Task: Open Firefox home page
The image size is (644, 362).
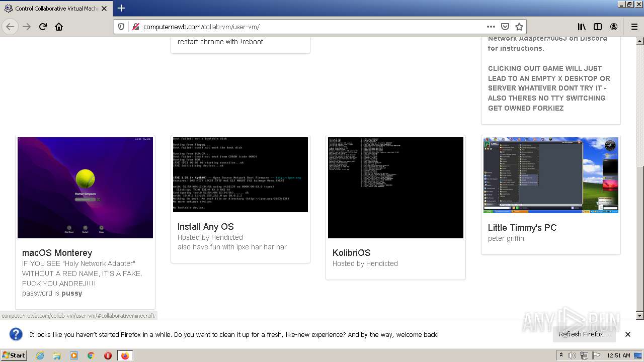Action: [59, 27]
